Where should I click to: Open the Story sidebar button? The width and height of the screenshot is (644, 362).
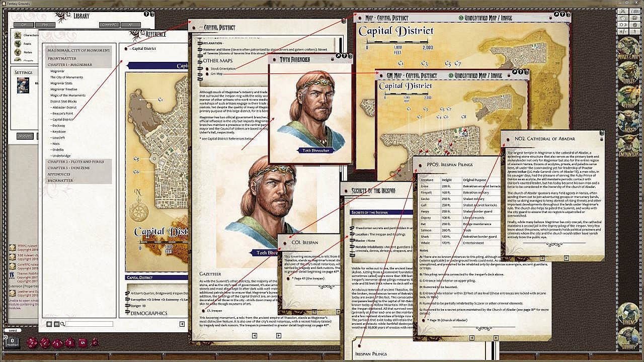[x=629, y=96]
